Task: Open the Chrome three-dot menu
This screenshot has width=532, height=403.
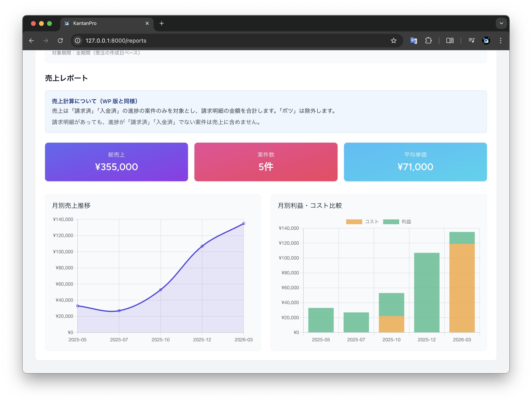Action: pos(500,41)
